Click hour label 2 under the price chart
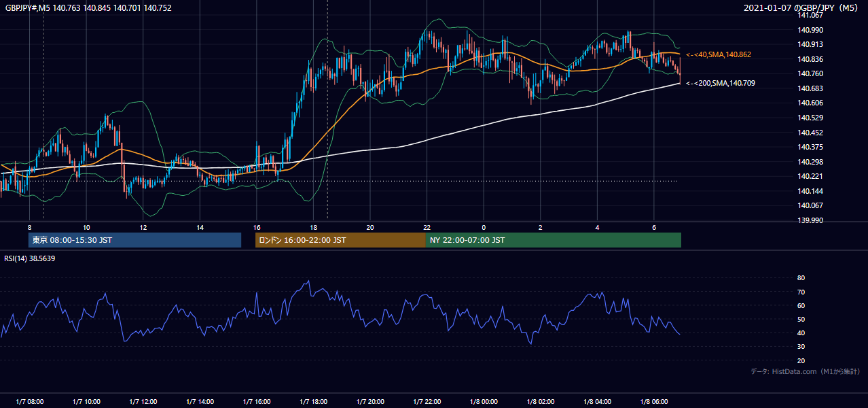 pyautogui.click(x=541, y=227)
